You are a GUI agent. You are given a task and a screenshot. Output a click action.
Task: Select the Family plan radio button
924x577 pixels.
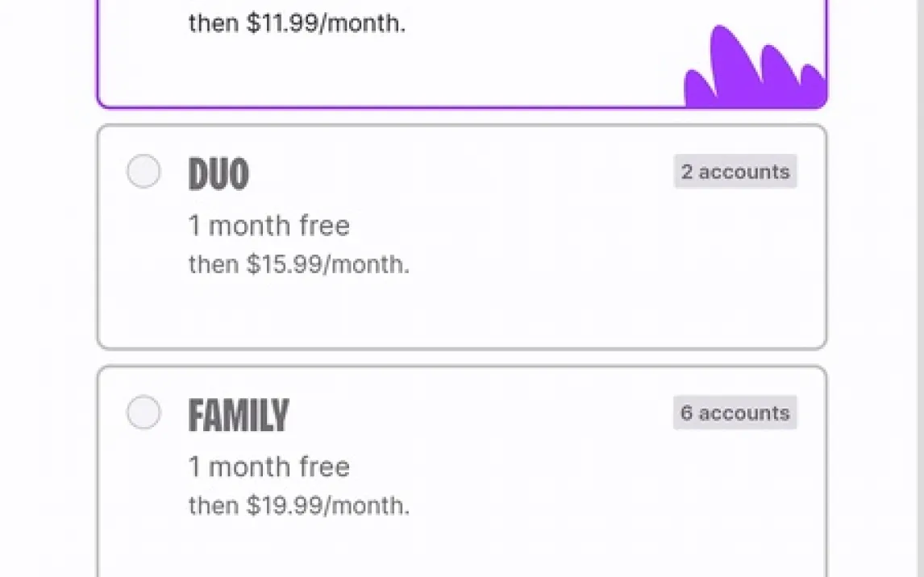coord(144,413)
